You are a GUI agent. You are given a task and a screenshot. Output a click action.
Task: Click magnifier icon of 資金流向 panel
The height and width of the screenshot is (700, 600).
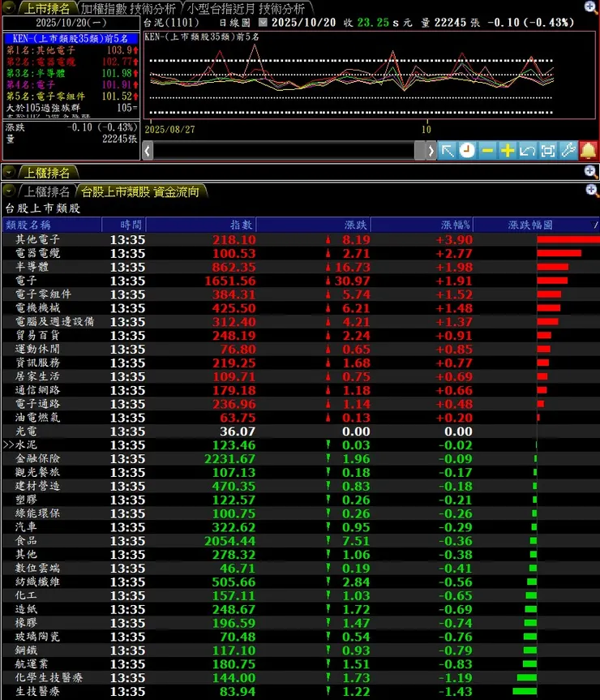pyautogui.click(x=591, y=191)
